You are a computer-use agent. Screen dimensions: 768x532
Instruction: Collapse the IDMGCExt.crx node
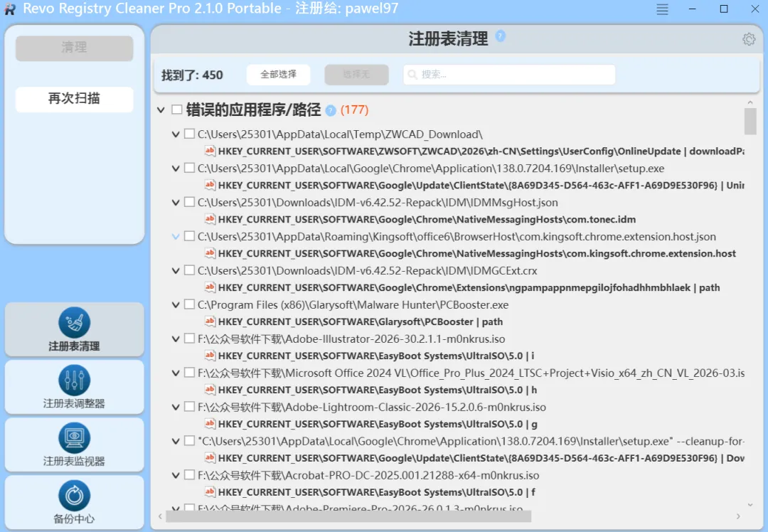(176, 270)
